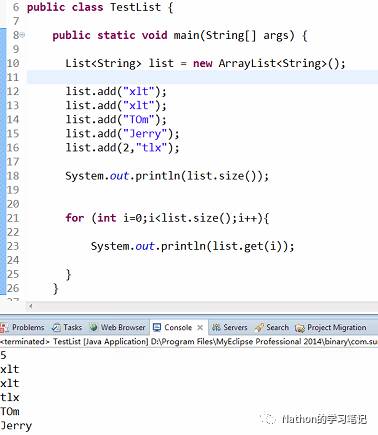
Task: Click the Tasks tab icon
Action: pyautogui.click(x=56, y=328)
